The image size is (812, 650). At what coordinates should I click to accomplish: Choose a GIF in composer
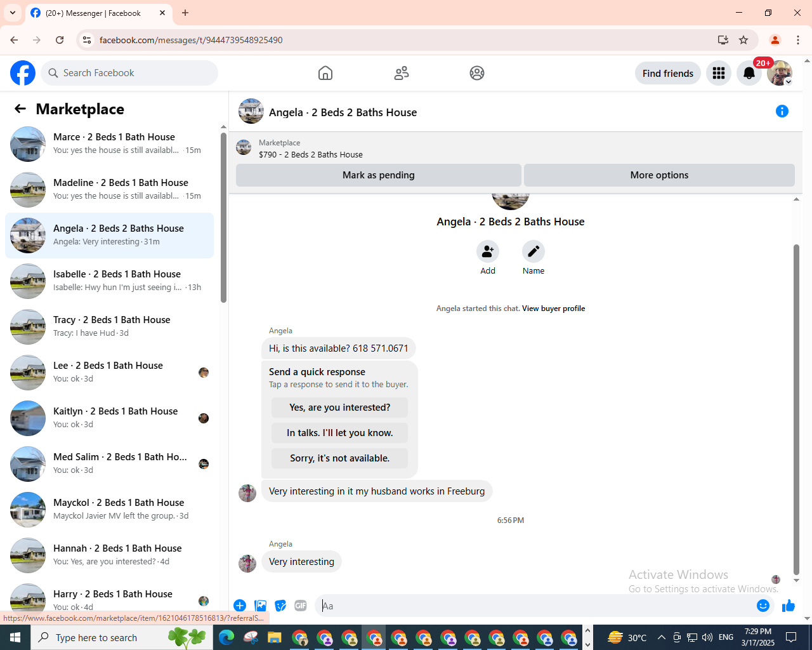click(301, 606)
